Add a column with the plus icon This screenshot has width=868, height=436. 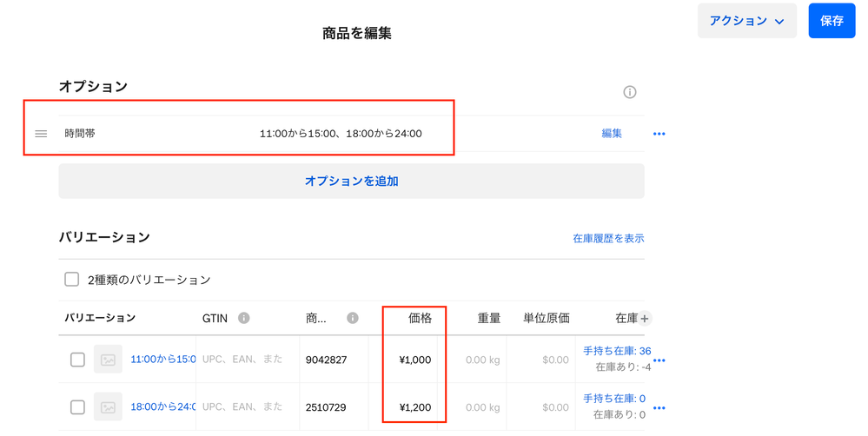coord(645,319)
